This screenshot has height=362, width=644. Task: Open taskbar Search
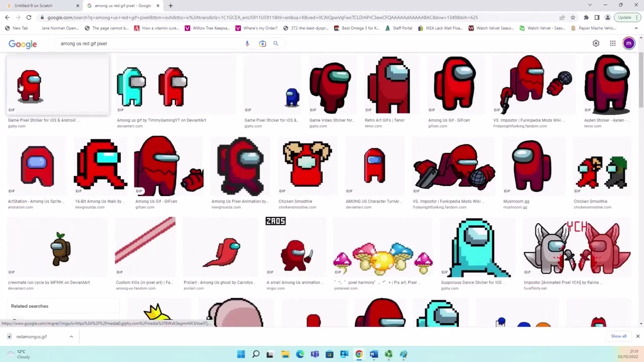[x=256, y=354]
